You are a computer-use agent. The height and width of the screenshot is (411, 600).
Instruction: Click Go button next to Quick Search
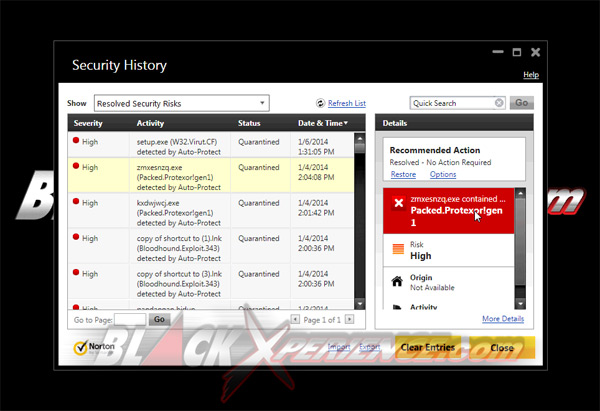522,103
